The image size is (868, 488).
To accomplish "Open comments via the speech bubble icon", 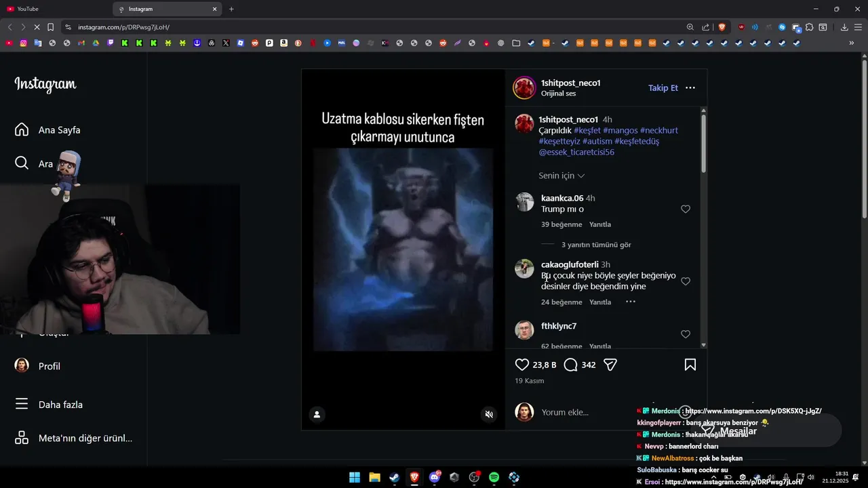I will (x=571, y=365).
